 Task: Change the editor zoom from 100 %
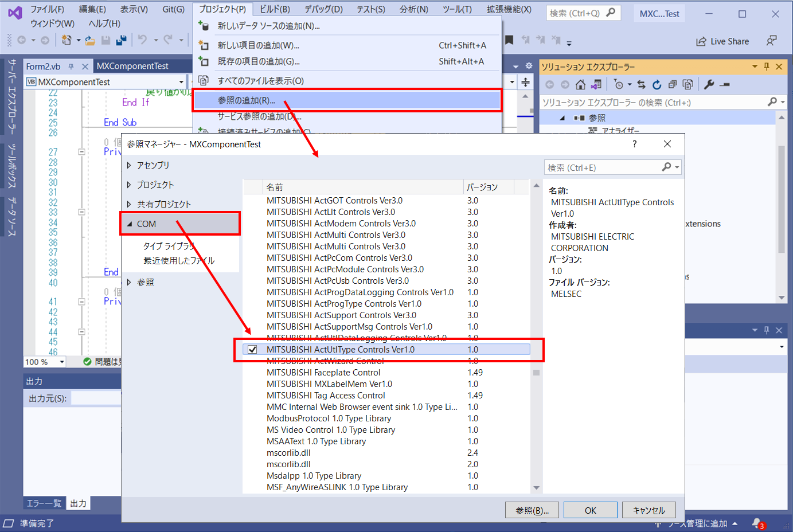pos(45,362)
